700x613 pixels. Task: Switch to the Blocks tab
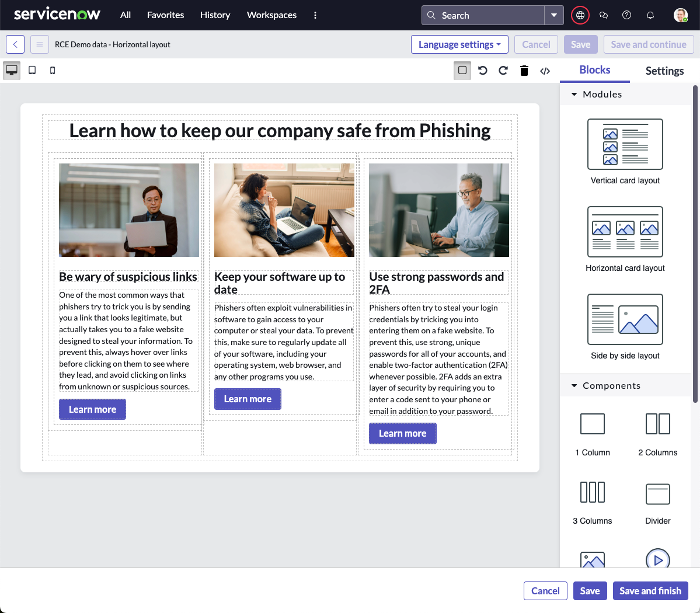595,70
